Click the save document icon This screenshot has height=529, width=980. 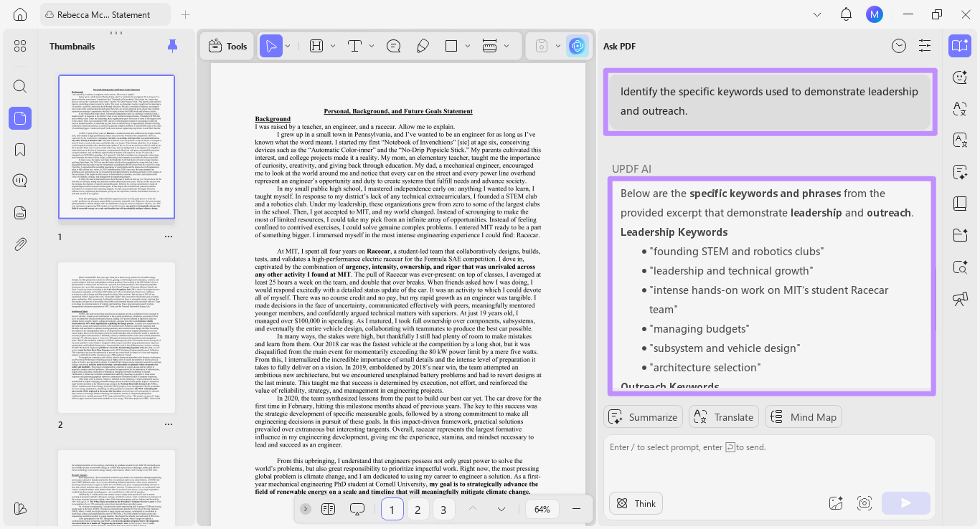pos(543,46)
